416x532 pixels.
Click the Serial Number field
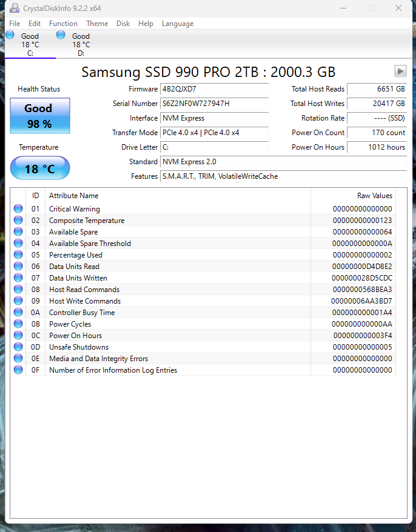(214, 104)
